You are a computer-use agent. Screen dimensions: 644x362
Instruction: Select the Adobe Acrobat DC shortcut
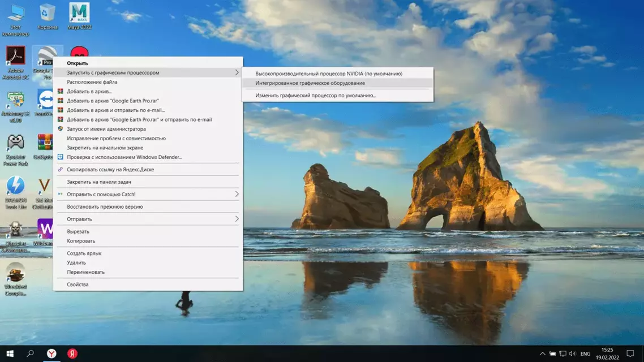pyautogui.click(x=16, y=62)
